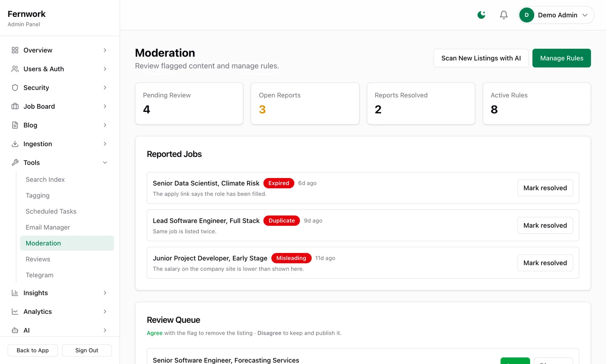Click the Overview grid icon

click(x=15, y=50)
